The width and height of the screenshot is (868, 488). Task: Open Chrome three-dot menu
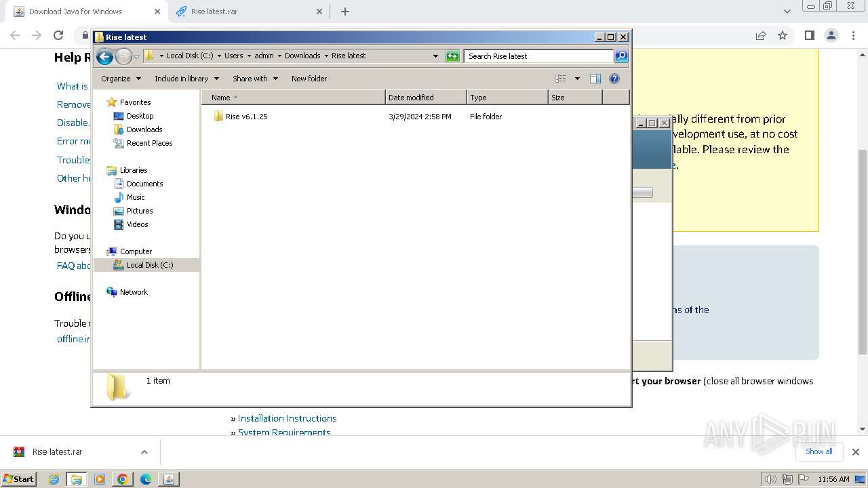(853, 35)
